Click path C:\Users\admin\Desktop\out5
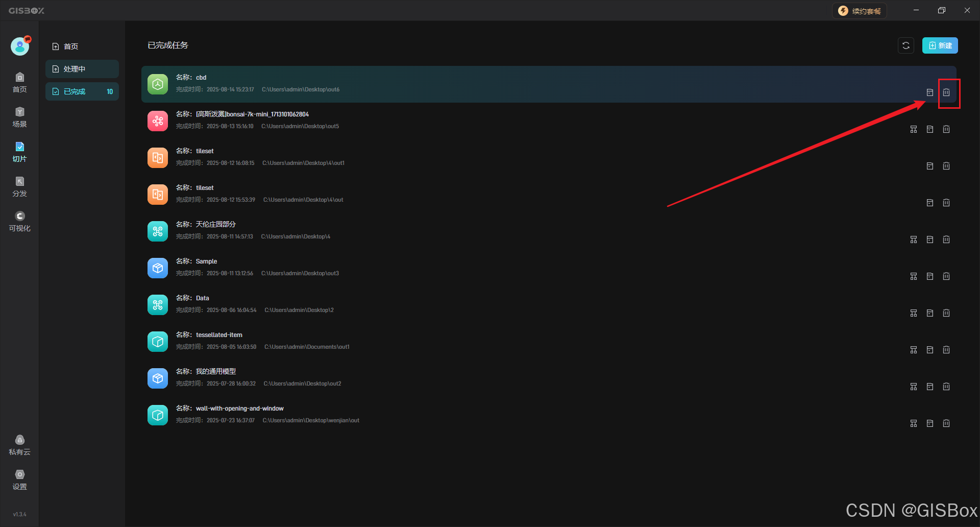 click(x=300, y=126)
